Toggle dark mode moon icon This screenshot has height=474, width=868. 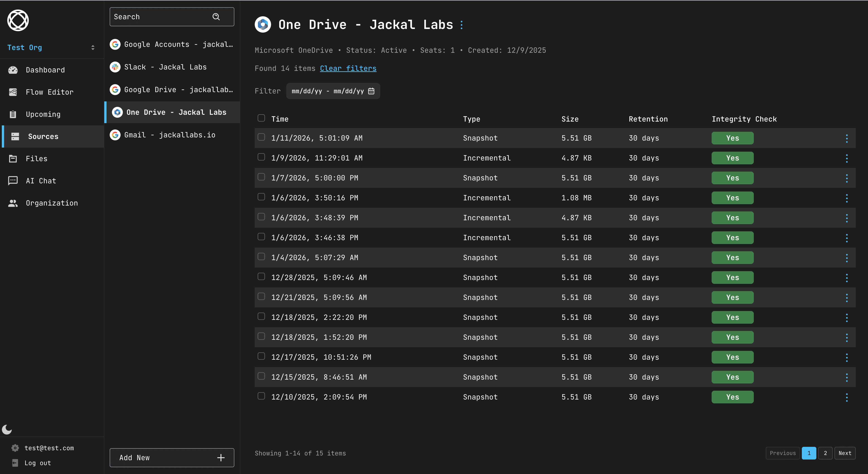tap(7, 429)
